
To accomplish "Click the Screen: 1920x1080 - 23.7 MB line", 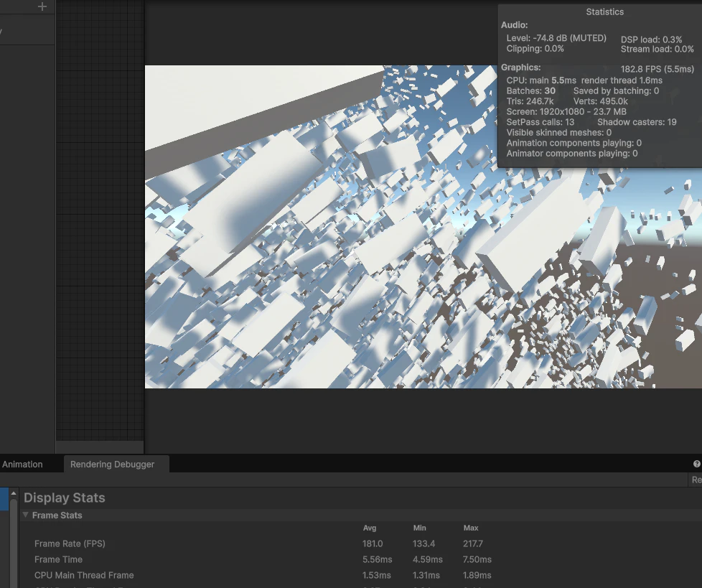I will click(x=566, y=111).
